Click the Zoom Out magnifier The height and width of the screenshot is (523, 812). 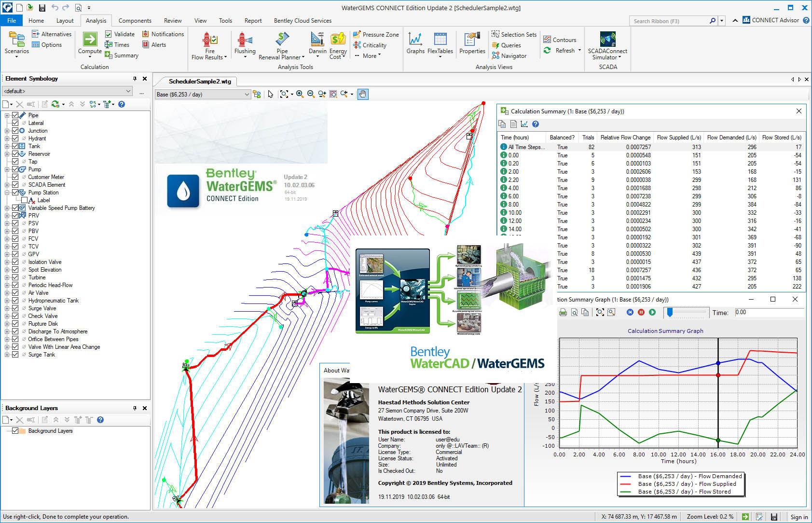point(311,94)
